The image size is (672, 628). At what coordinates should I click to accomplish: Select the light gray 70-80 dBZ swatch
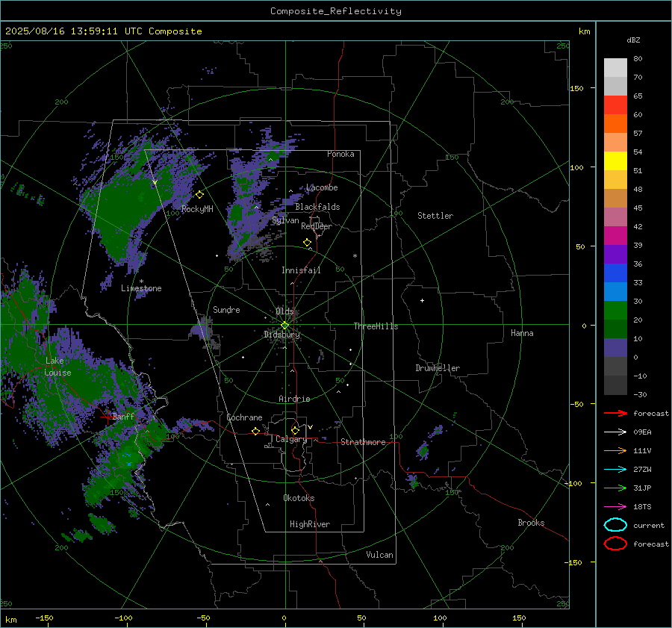coord(615,68)
